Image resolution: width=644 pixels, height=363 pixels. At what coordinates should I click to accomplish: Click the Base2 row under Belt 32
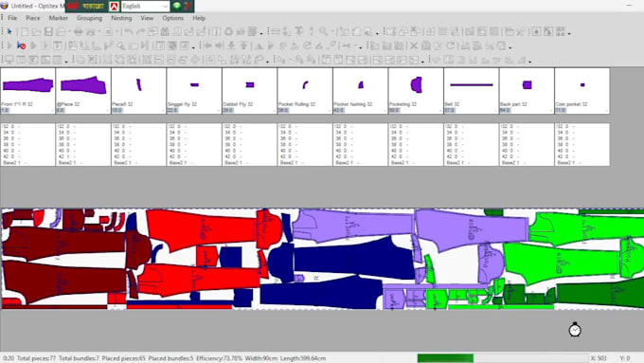pos(471,163)
